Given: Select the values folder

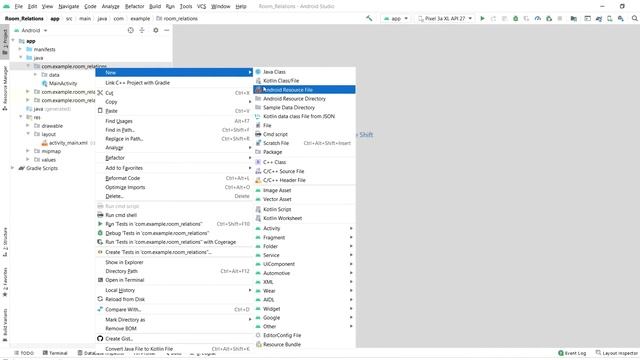Looking at the screenshot, I should (x=45, y=160).
